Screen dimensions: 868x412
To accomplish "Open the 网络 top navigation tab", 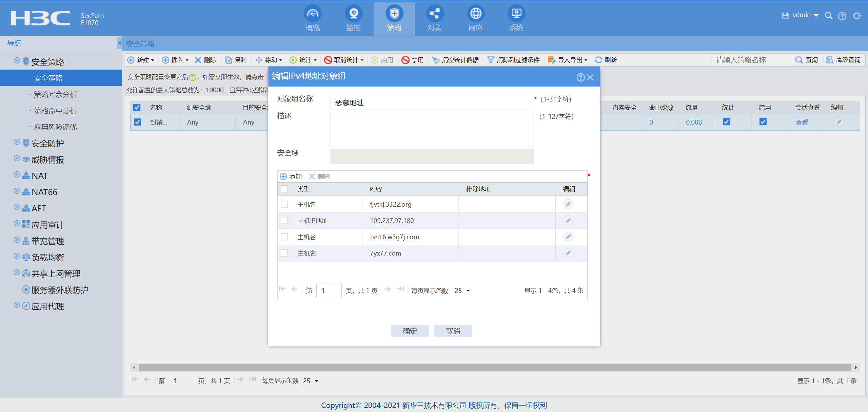I will (475, 19).
